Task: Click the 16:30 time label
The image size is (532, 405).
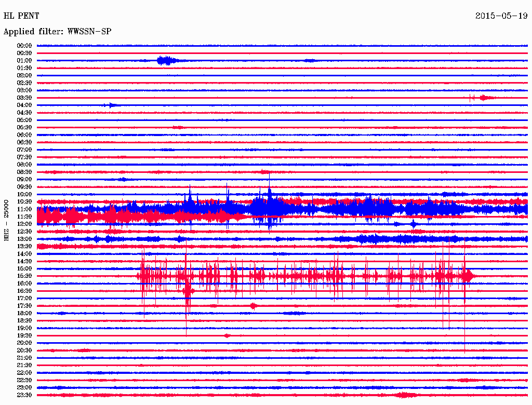Action: tap(24, 291)
